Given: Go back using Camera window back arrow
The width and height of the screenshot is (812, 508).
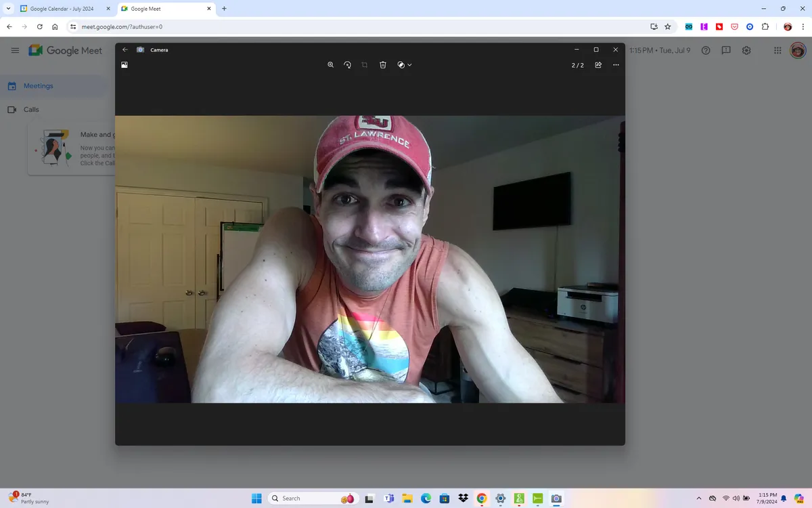Looking at the screenshot, I should [125, 49].
